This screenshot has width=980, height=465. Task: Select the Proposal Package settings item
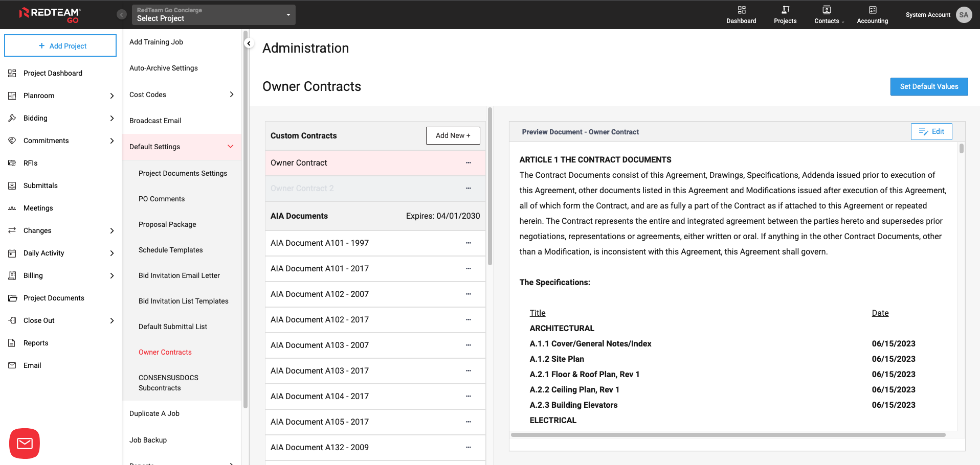tap(167, 224)
